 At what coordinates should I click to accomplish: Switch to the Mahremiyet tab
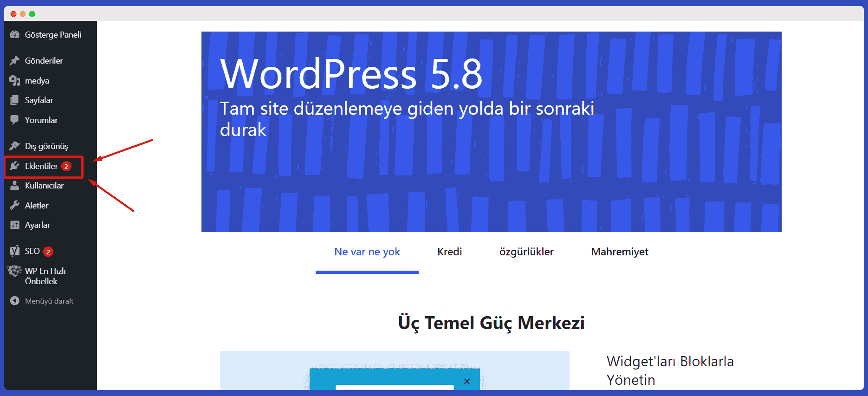[620, 252]
